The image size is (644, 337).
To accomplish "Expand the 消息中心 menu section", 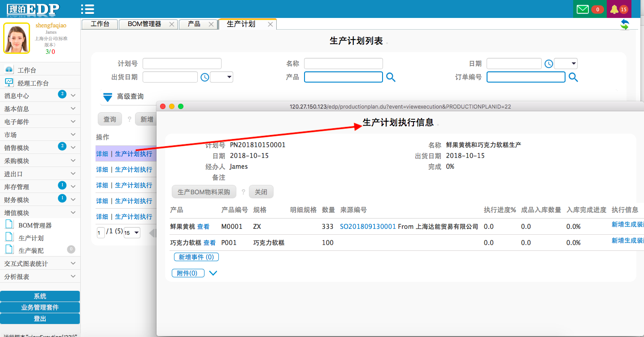I will (73, 96).
